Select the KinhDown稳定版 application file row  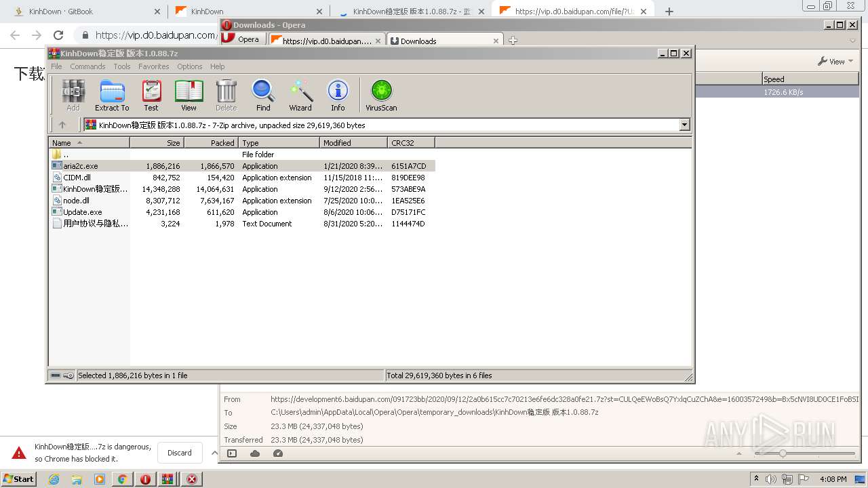pos(241,189)
